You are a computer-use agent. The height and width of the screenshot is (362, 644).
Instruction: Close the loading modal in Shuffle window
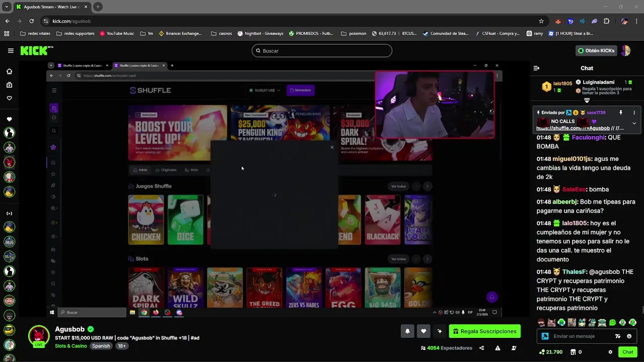[x=332, y=147]
